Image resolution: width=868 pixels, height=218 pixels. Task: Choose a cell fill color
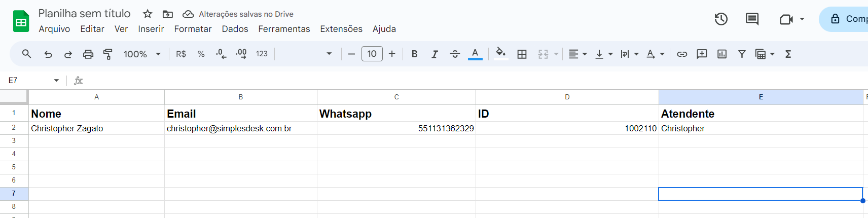(501, 54)
